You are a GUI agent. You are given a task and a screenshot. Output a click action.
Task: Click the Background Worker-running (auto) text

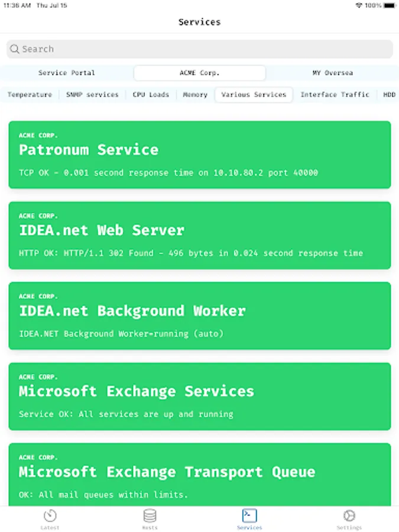point(121,334)
